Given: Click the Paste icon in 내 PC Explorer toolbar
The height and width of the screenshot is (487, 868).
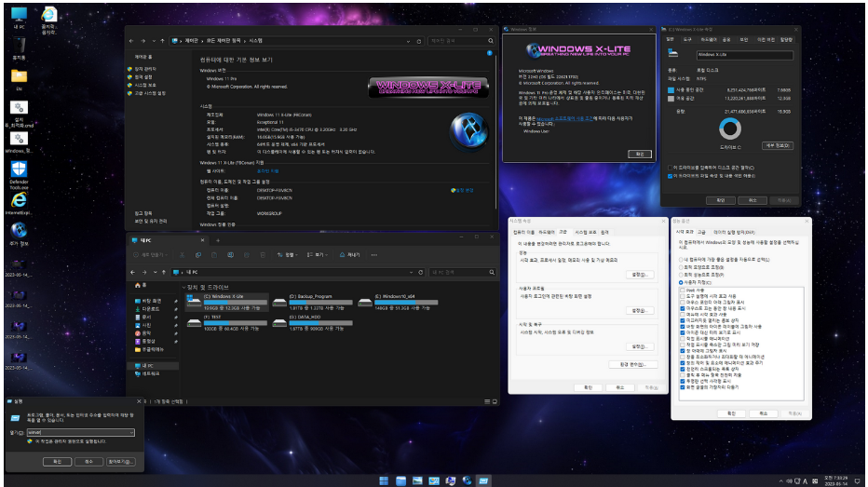Looking at the screenshot, I should [x=214, y=255].
